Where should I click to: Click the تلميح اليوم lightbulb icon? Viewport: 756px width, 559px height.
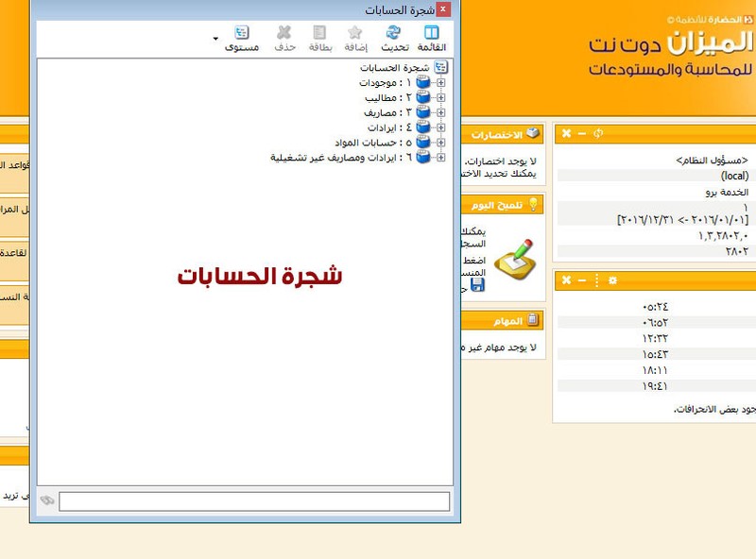click(x=533, y=204)
